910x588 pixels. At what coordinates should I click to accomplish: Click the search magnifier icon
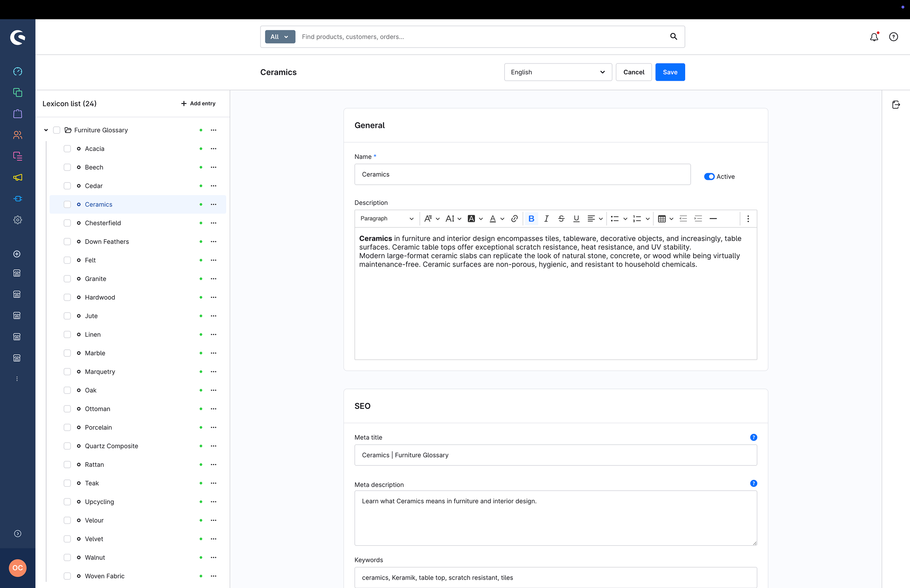click(674, 36)
